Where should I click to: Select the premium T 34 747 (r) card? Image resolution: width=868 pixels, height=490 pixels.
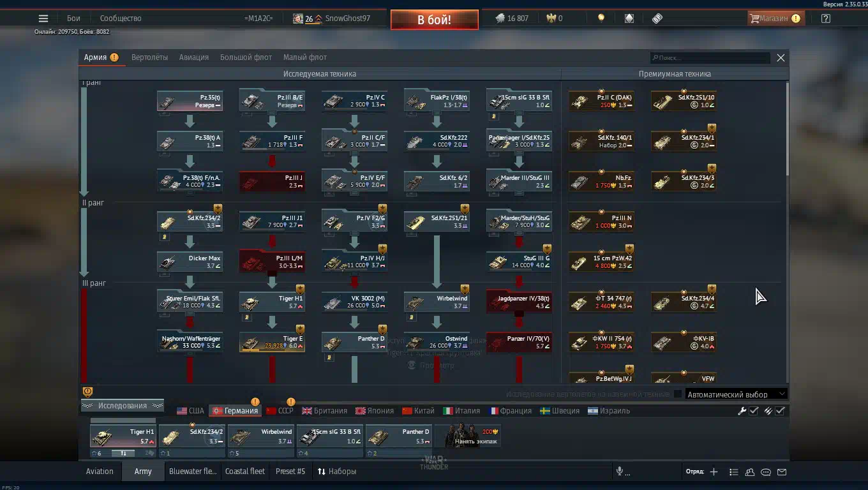601,302
